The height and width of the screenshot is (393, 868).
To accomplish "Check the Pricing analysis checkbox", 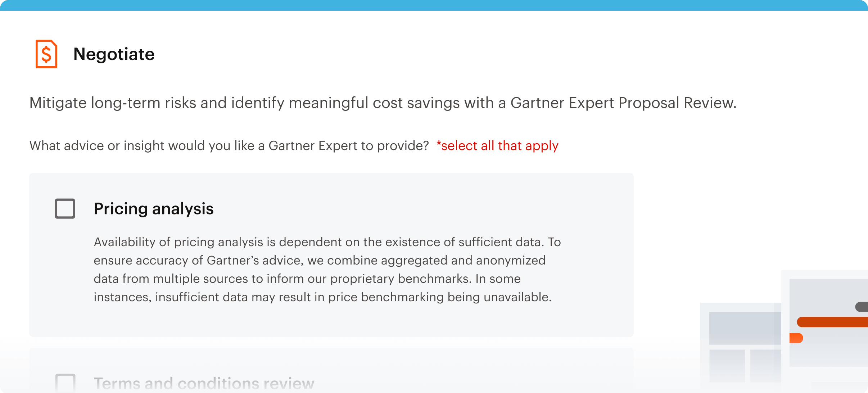I will pyautogui.click(x=65, y=208).
